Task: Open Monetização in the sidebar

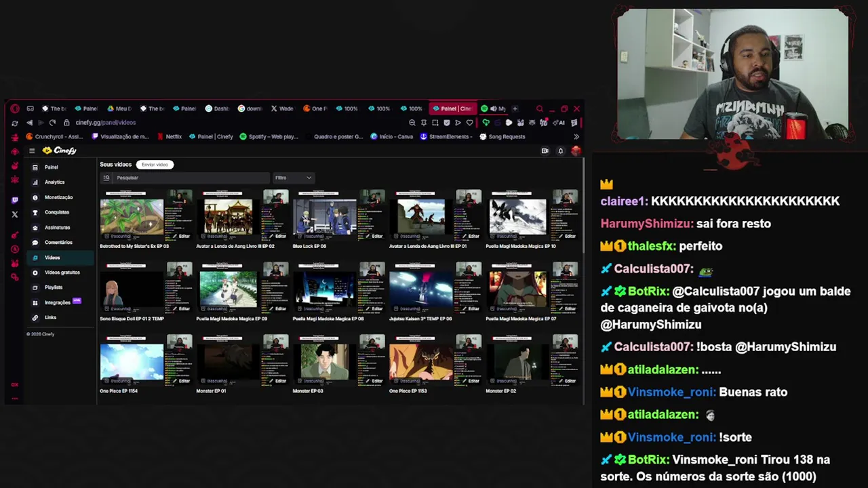Action: point(60,197)
